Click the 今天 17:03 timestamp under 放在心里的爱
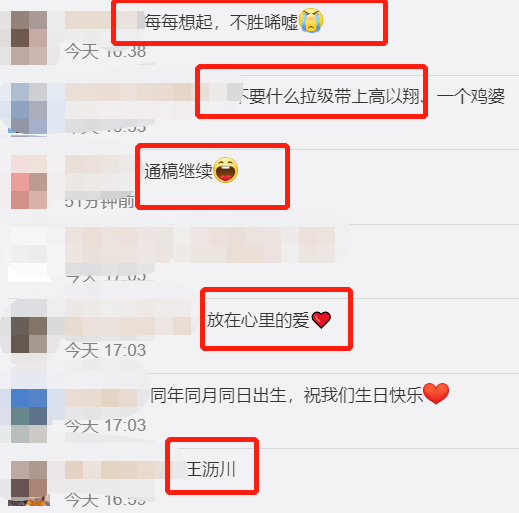Image resolution: width=519 pixels, height=513 pixels. [x=105, y=350]
